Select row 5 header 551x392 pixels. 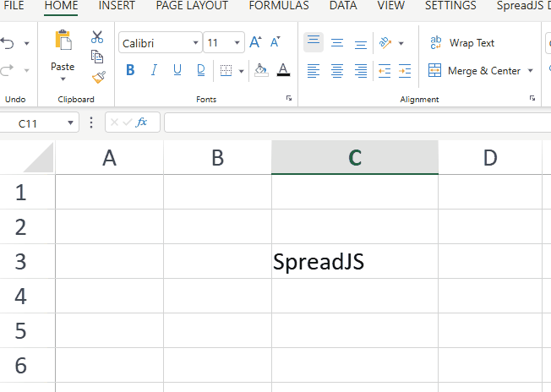click(x=27, y=330)
